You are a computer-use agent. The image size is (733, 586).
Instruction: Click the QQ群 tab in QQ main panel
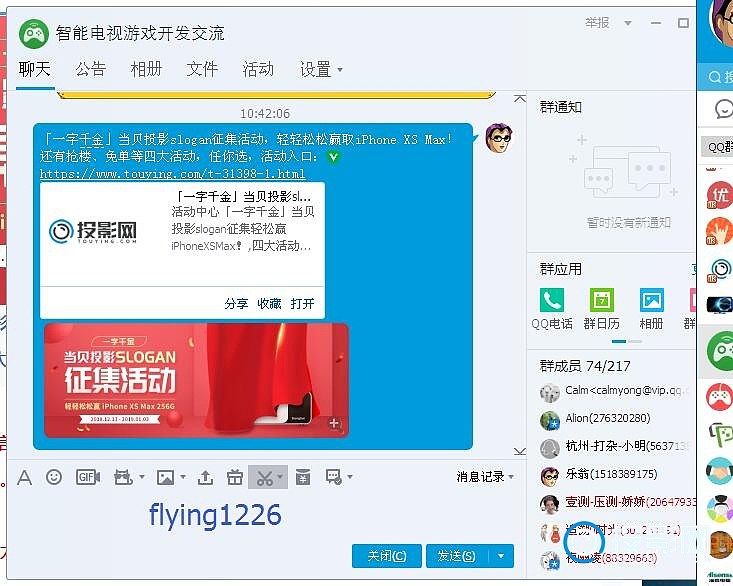pos(719,147)
